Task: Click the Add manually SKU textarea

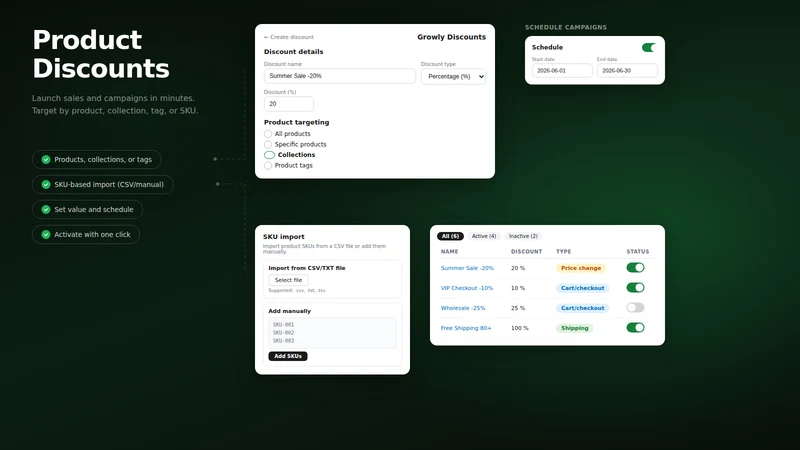Action: 332,333
